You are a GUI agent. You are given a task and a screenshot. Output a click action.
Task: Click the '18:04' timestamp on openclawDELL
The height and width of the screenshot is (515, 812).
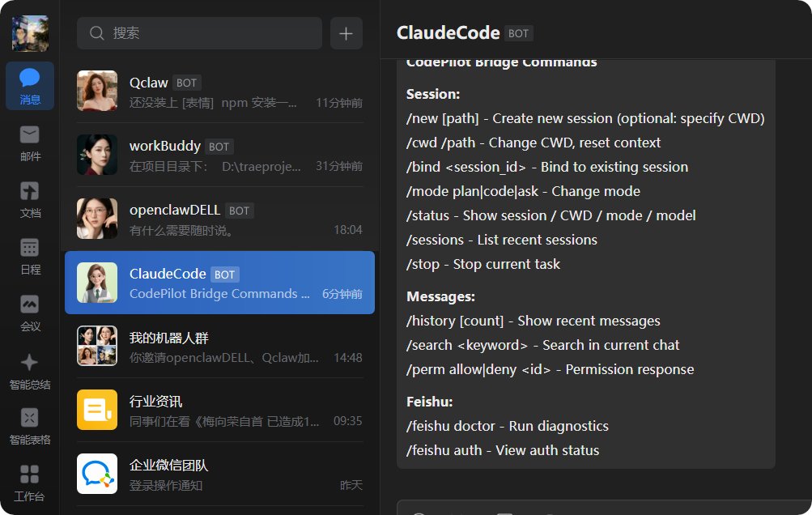pyautogui.click(x=347, y=230)
